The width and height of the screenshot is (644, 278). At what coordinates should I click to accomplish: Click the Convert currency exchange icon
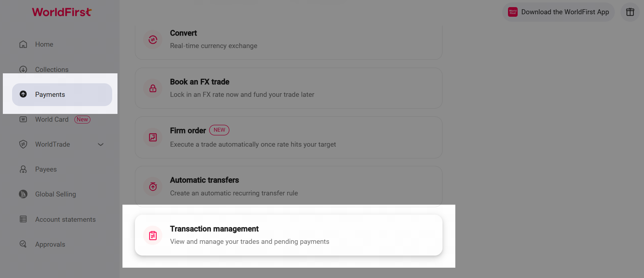click(x=153, y=40)
